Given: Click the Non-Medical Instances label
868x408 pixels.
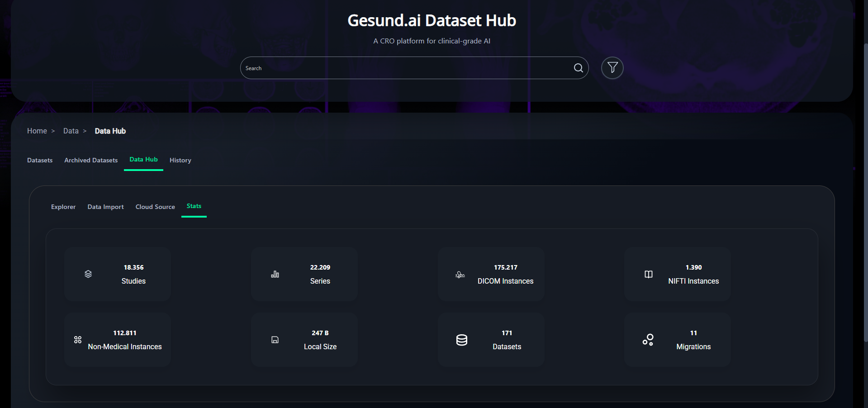Looking at the screenshot, I should pos(125,346).
